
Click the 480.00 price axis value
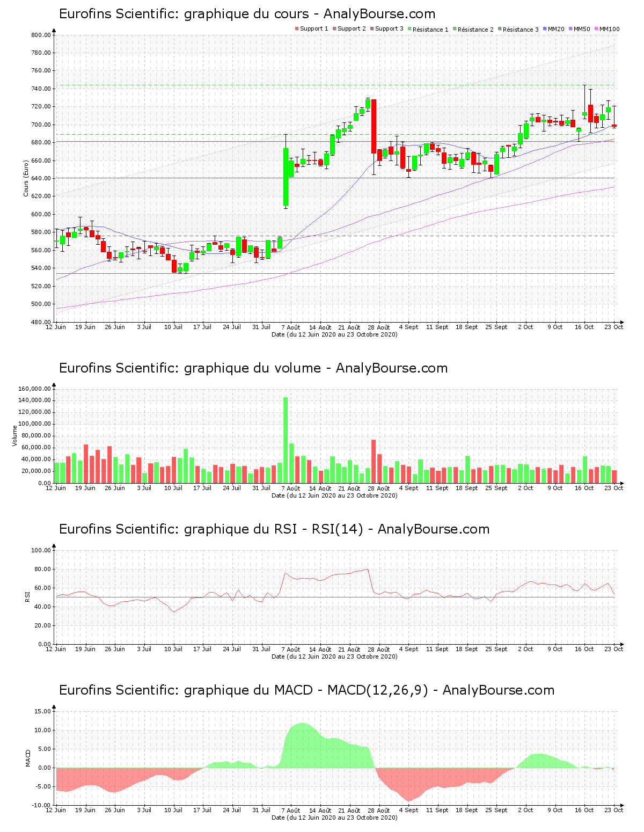tap(41, 322)
